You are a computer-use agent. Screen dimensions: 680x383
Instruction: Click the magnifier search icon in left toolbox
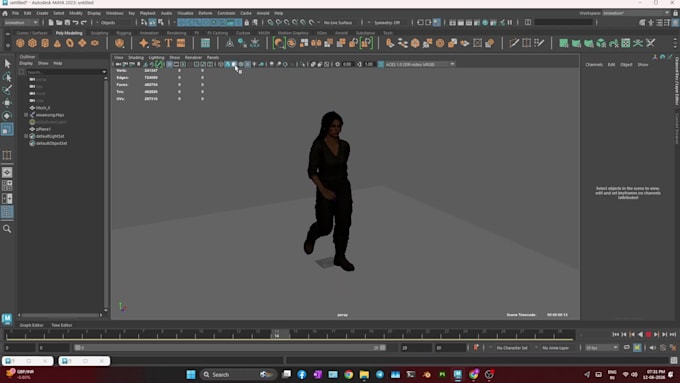tap(7, 229)
